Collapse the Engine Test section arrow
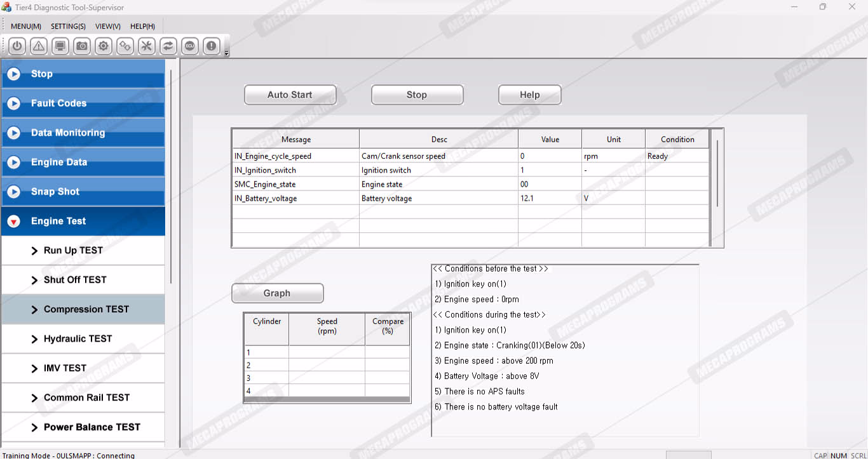The image size is (868, 459). tap(14, 221)
